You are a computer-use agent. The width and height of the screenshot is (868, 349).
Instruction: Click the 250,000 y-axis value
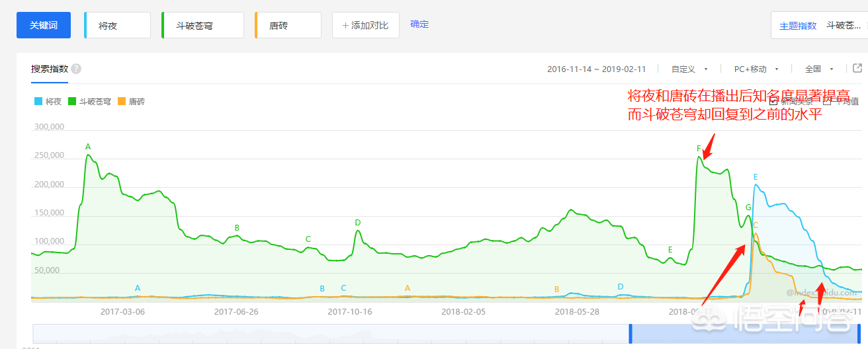pos(48,156)
